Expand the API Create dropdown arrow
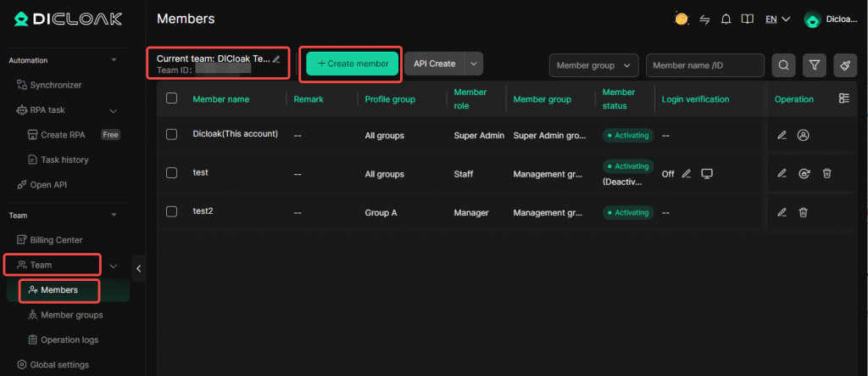 (473, 64)
